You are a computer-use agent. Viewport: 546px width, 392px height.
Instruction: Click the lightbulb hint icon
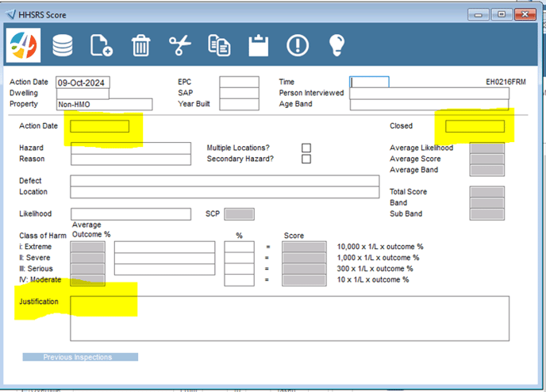point(336,45)
